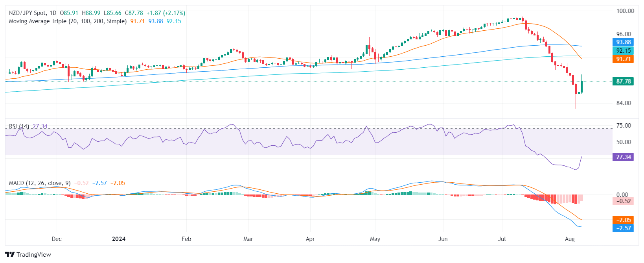Open the RSI (14) indicator label
The width and height of the screenshot is (644, 263).
19,126
